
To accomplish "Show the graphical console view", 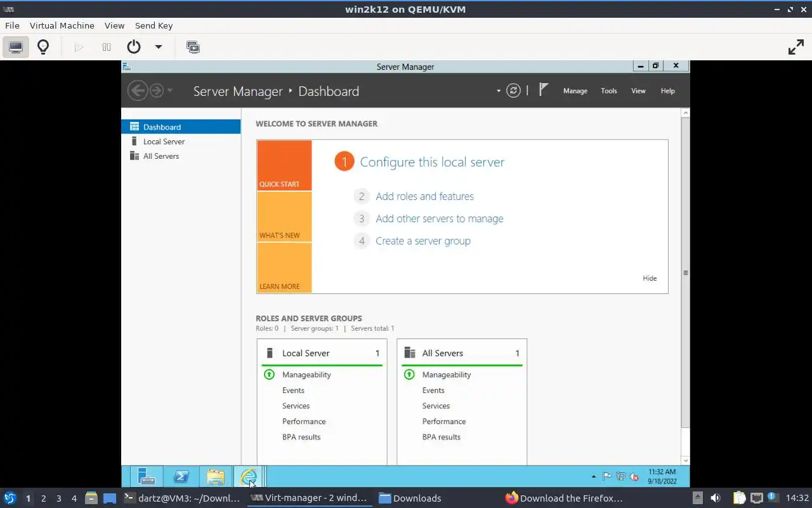I will 16,47.
